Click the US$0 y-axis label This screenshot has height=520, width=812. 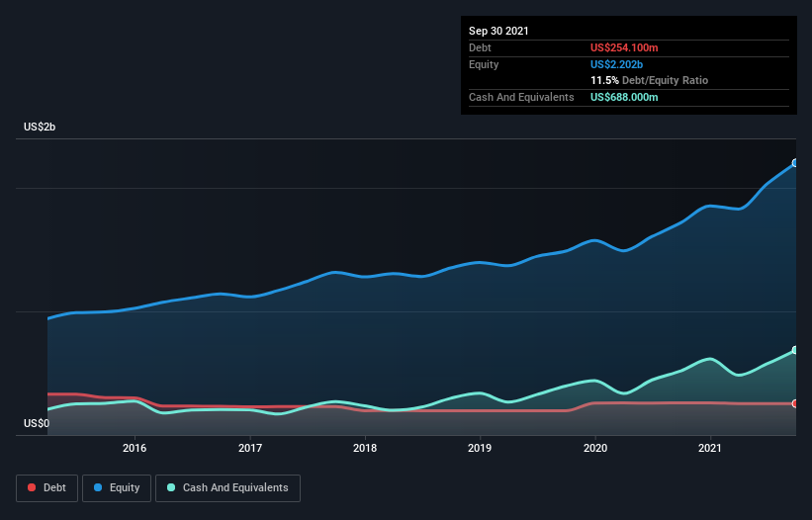click(39, 423)
